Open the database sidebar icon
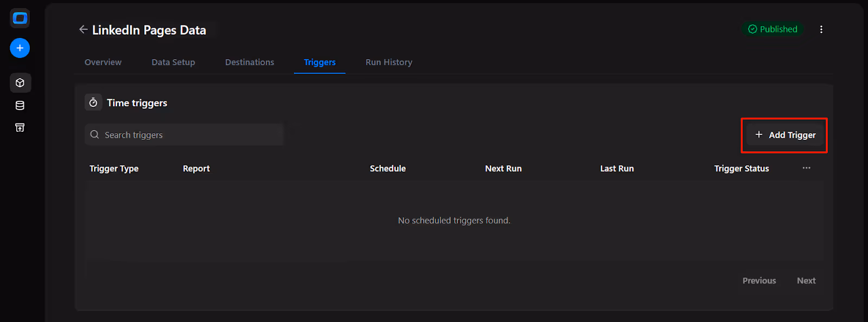 click(x=20, y=106)
